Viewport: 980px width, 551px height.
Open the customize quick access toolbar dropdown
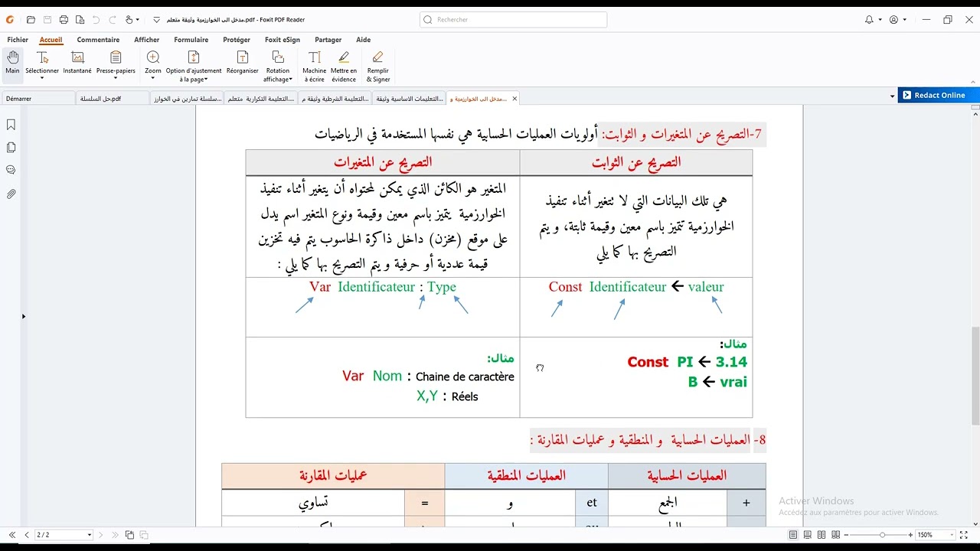click(x=156, y=20)
